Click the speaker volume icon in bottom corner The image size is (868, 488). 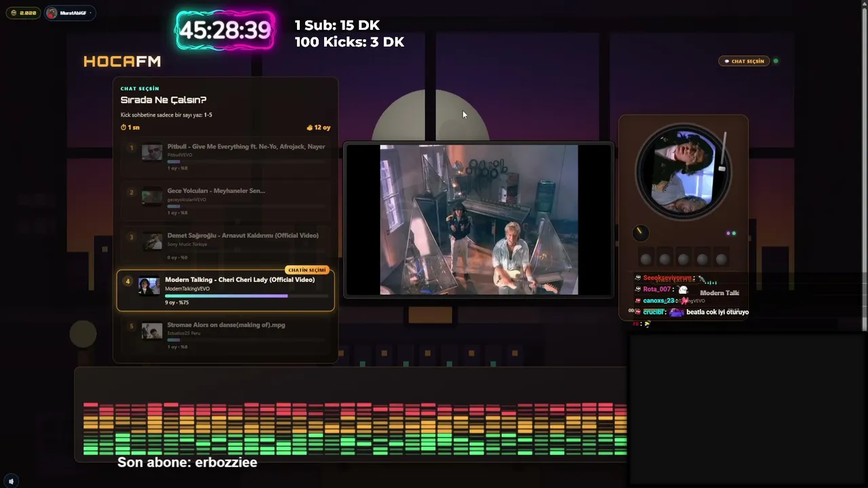click(x=11, y=481)
